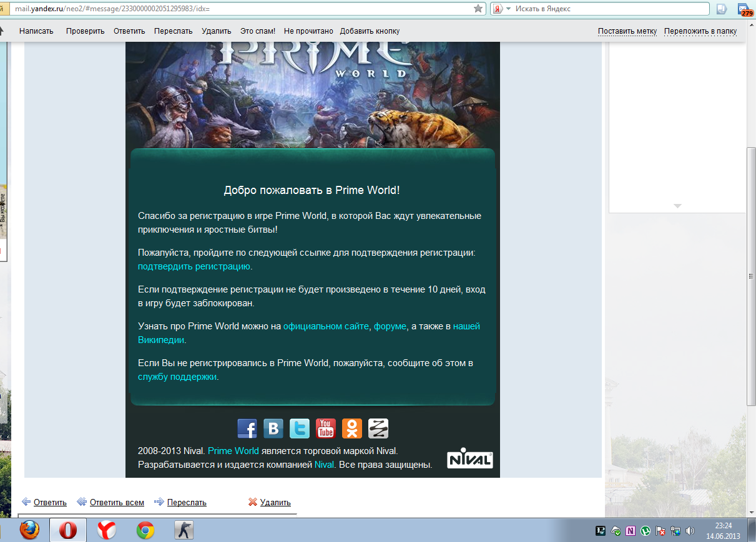Click 'Переслать' in top mail toolbar
The image size is (756, 542).
(174, 31)
